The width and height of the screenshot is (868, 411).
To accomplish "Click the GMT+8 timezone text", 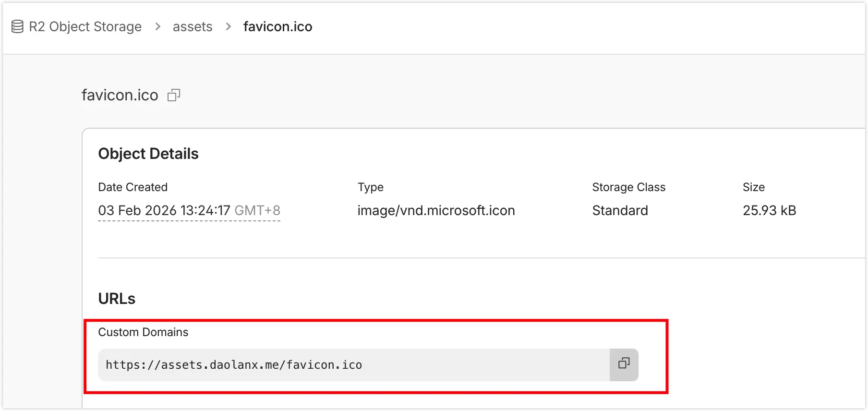I will point(257,211).
